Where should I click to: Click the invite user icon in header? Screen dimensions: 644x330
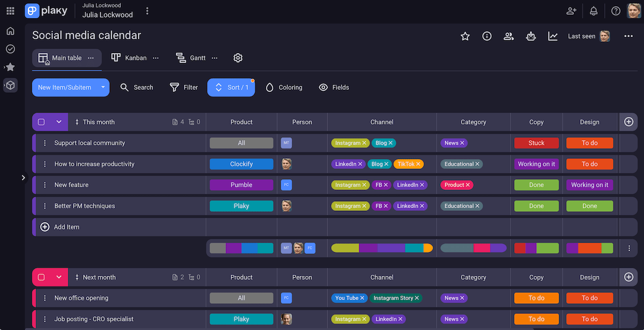(x=572, y=11)
